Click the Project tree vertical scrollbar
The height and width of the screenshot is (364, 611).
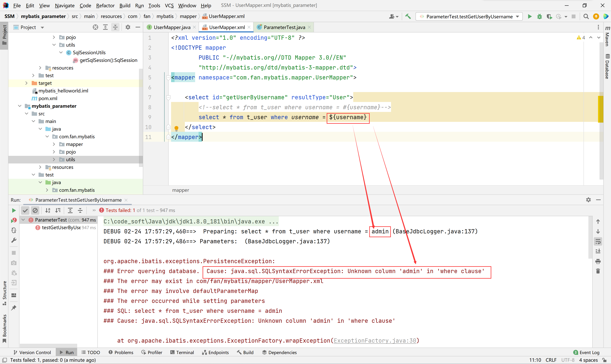pyautogui.click(x=141, y=117)
